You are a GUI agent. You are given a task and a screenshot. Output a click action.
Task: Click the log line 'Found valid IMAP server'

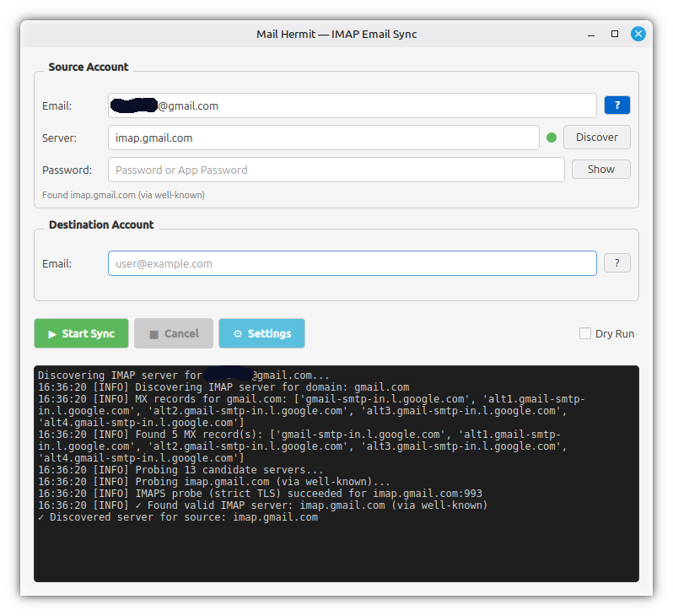(262, 505)
